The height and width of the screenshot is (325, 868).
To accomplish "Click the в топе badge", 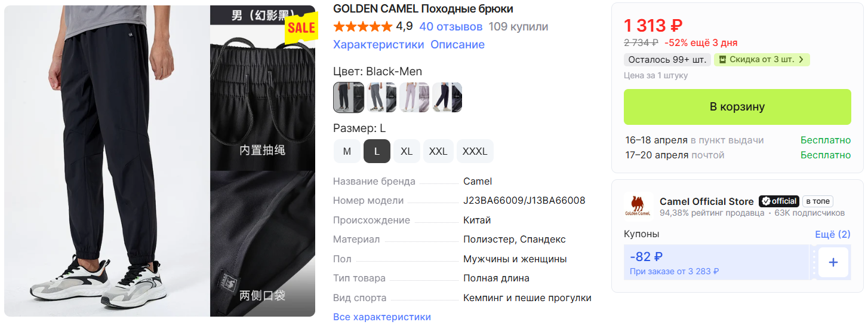I will [x=817, y=201].
